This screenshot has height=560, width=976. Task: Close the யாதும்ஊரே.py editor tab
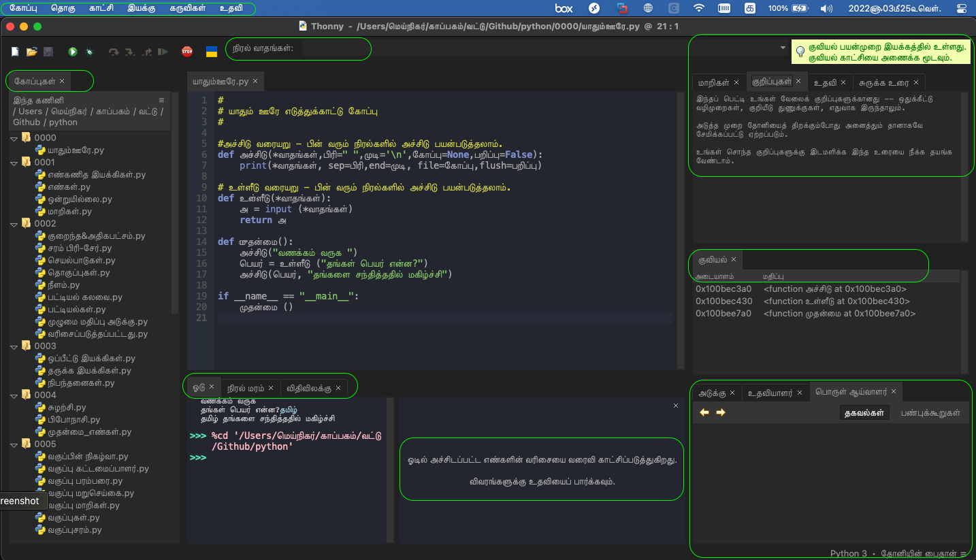click(255, 81)
